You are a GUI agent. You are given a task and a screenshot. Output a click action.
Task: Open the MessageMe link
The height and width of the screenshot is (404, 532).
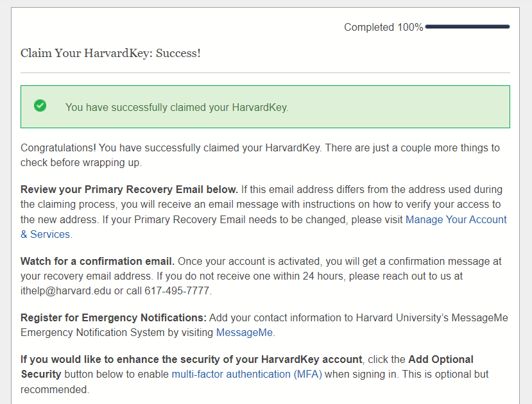[244, 332]
